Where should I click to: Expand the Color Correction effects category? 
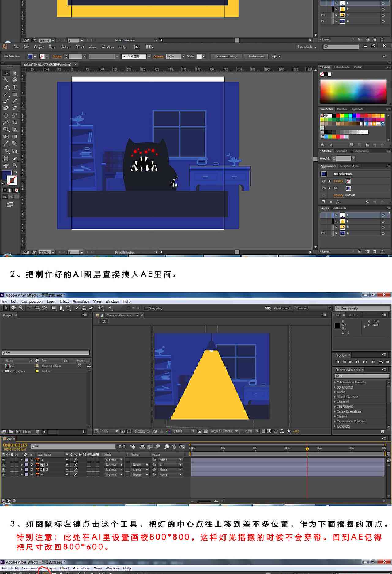(334, 412)
